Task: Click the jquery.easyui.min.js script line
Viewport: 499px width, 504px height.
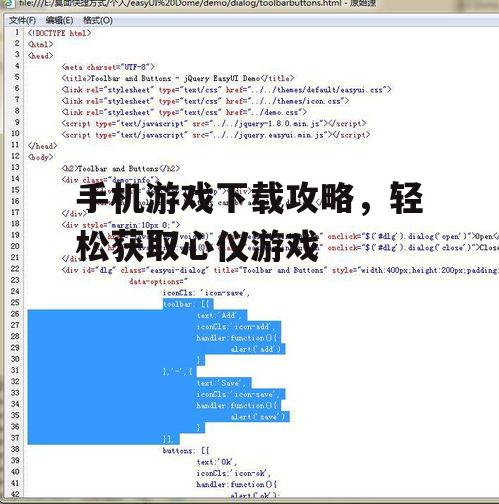Action: [x=216, y=135]
